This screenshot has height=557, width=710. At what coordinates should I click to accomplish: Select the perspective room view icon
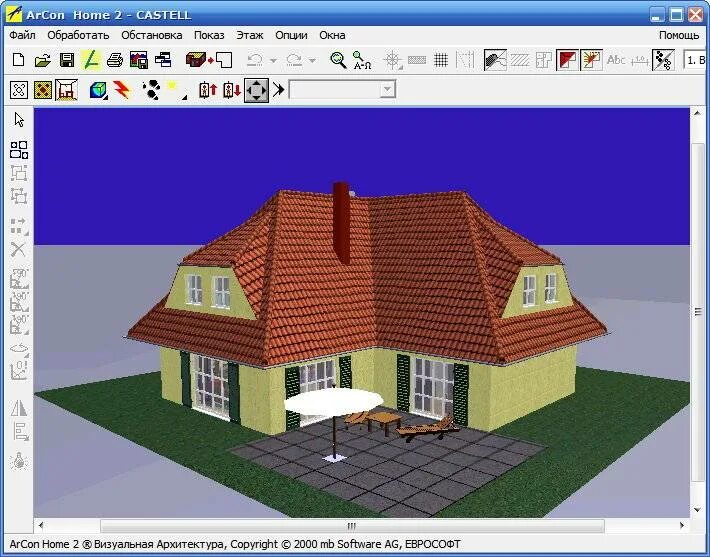67,90
